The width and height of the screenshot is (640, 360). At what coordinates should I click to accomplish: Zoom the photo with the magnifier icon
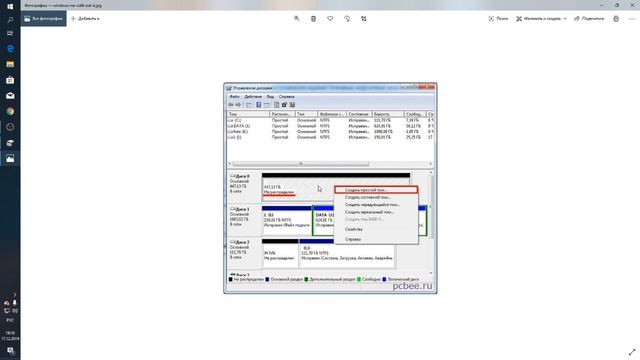coord(297,19)
